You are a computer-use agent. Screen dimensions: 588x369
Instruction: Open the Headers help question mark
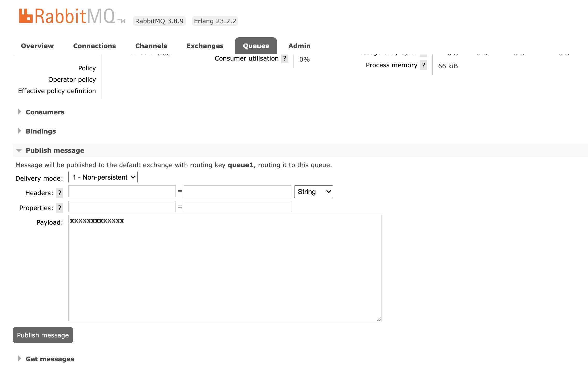(x=60, y=193)
